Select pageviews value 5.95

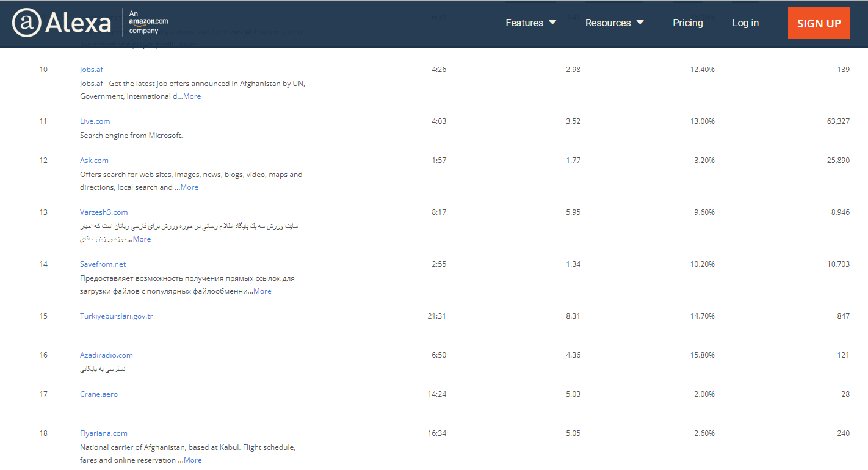[x=573, y=212]
